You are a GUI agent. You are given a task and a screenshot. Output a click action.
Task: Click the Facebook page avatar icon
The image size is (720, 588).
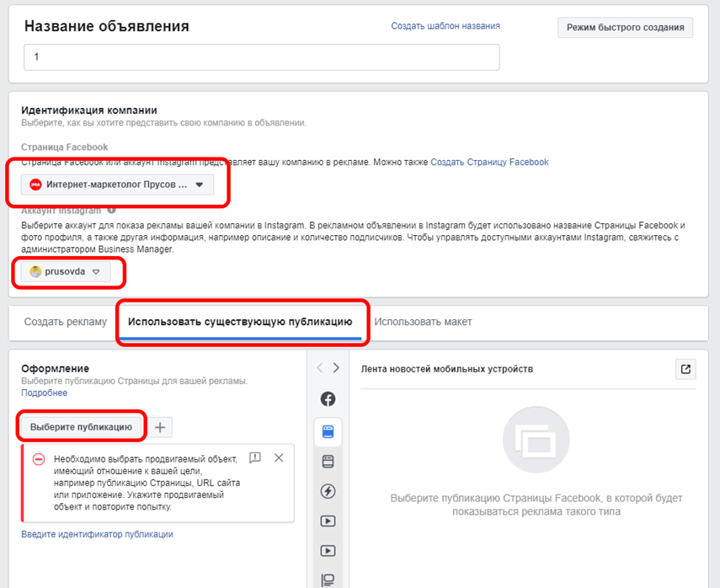(x=35, y=184)
